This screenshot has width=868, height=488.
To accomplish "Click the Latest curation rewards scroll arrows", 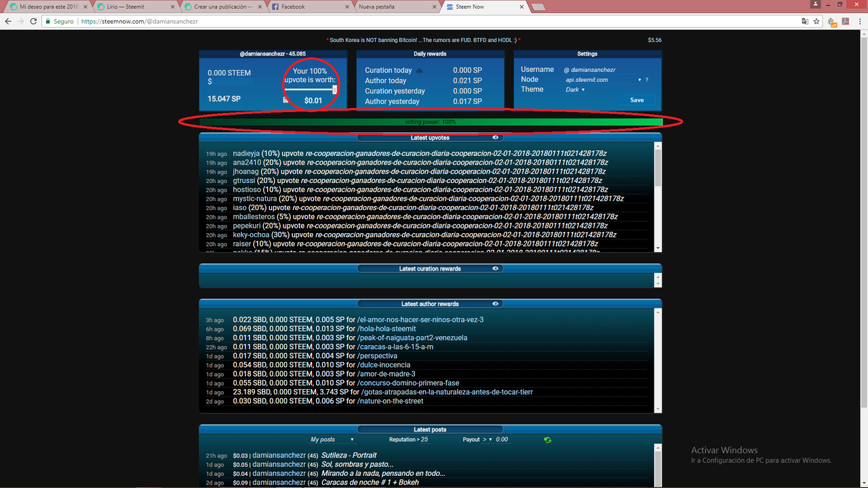I will click(658, 279).
